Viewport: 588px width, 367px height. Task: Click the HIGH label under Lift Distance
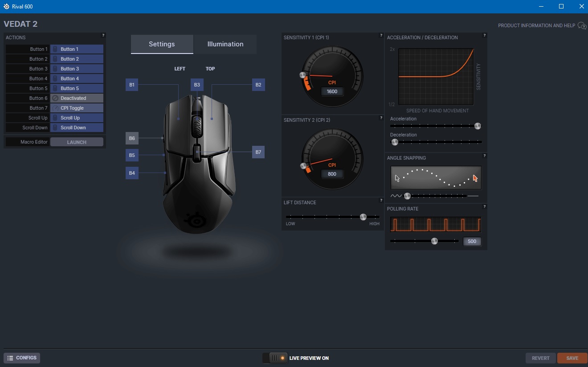[x=374, y=224]
